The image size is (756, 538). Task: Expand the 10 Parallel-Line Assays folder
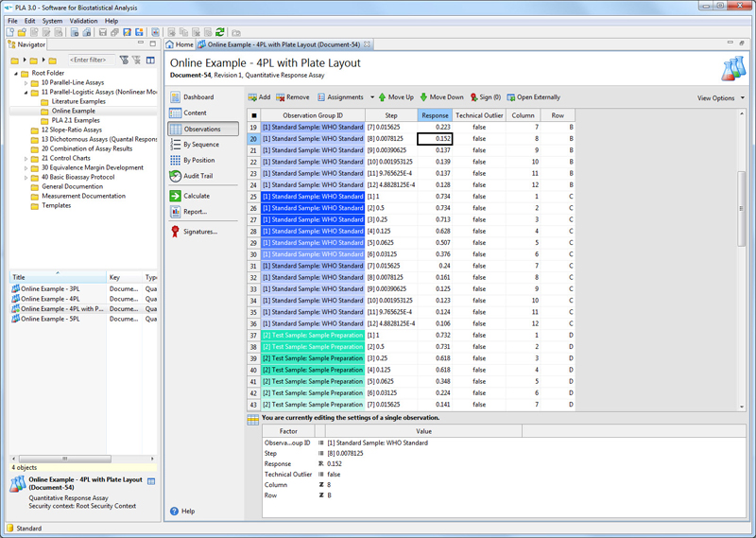(x=26, y=83)
